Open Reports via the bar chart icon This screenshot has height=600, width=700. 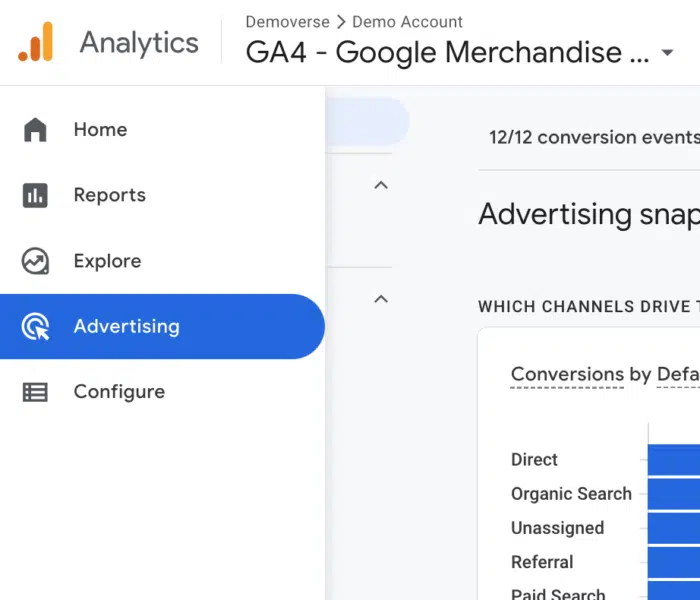tap(35, 196)
